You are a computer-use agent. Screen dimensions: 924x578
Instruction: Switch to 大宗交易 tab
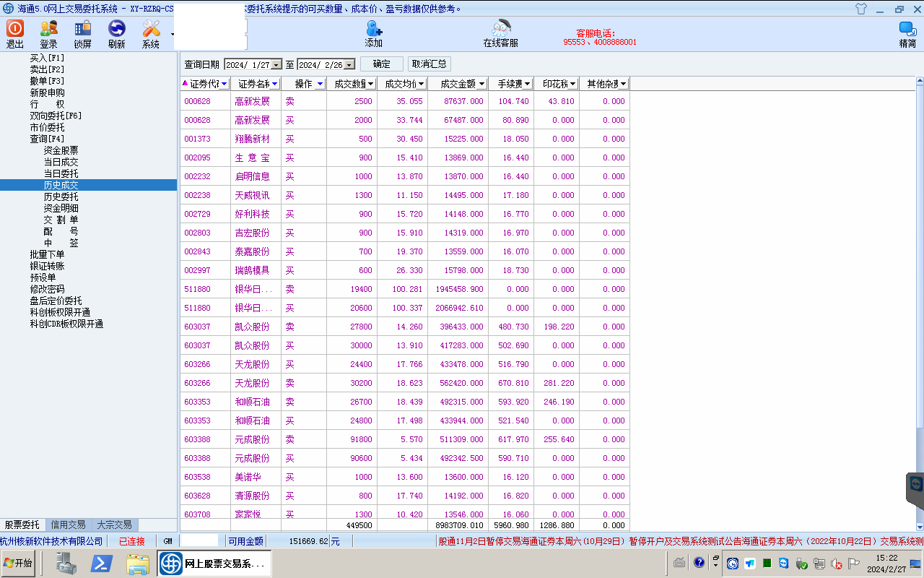click(114, 525)
